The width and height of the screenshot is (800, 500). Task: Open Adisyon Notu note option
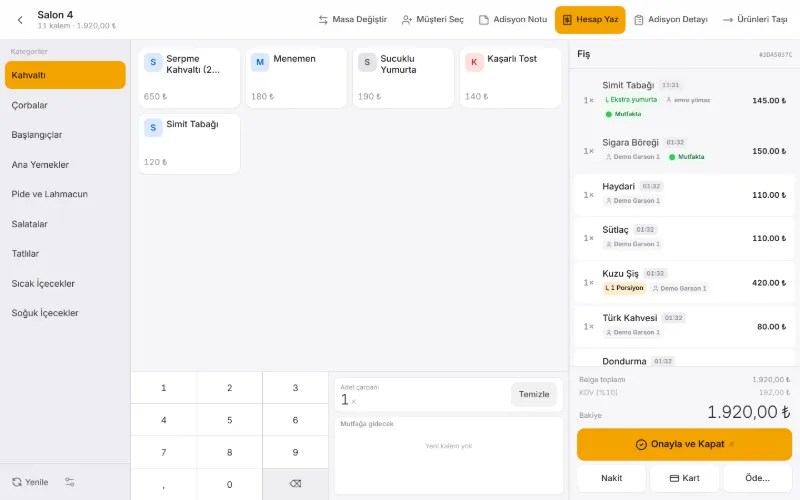coord(513,19)
